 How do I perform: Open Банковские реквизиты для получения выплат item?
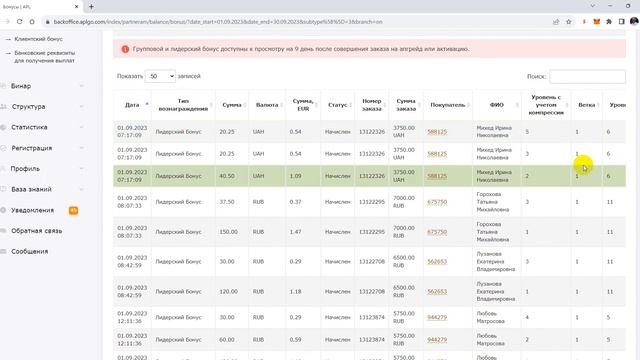click(44, 57)
